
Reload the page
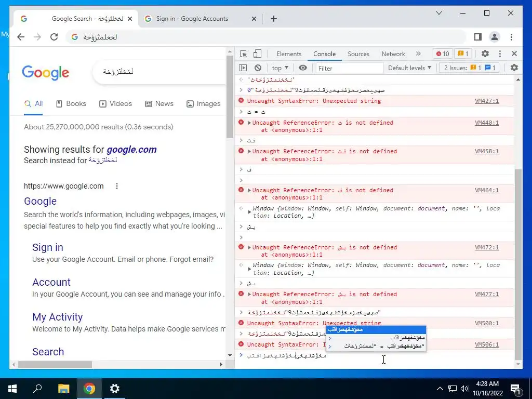click(x=54, y=37)
